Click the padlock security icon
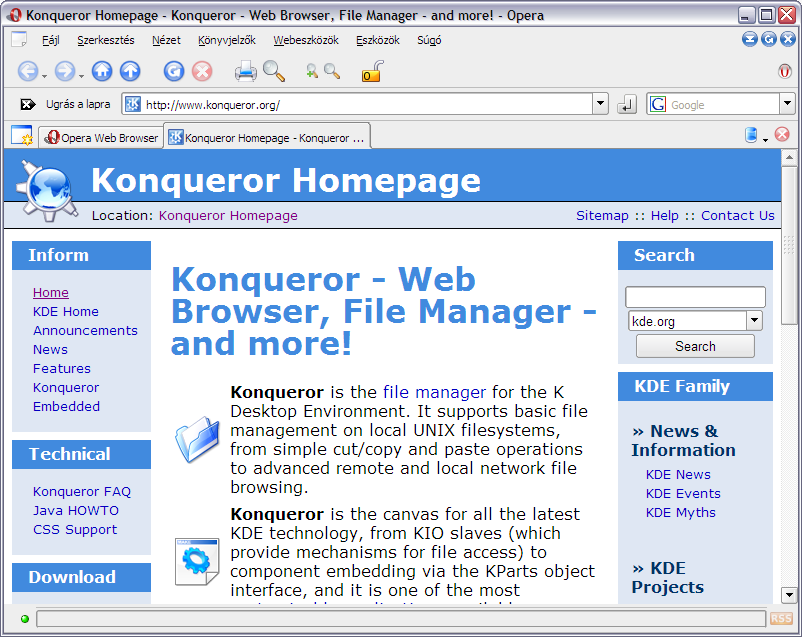The image size is (802, 637). click(372, 71)
